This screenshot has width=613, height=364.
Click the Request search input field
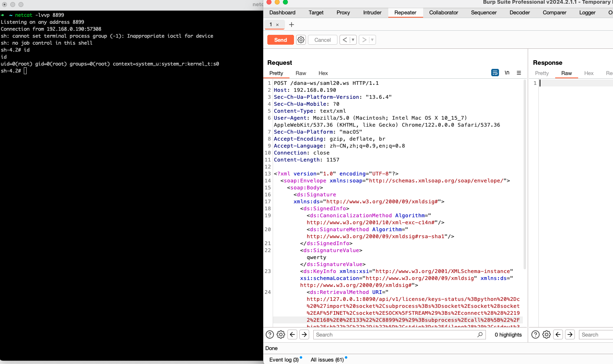coord(399,334)
